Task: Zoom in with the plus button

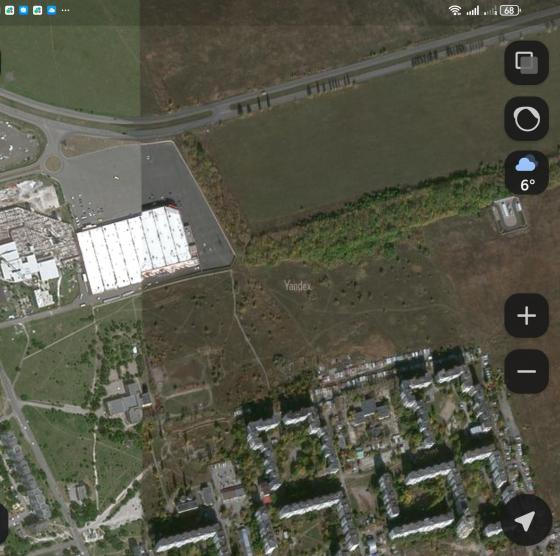Action: click(526, 316)
